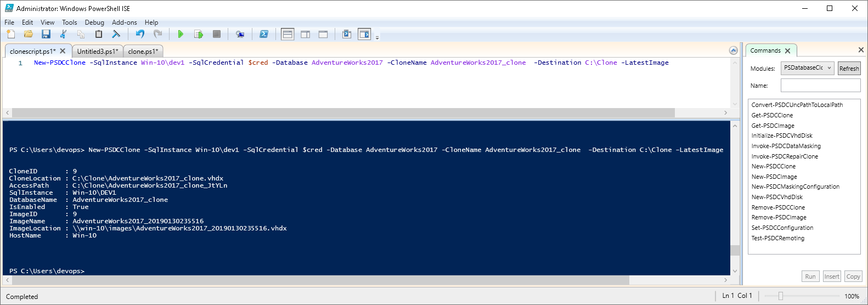Start PowerShell.exe in a separate window
Viewport: 868px width, 305px height.
click(x=264, y=34)
